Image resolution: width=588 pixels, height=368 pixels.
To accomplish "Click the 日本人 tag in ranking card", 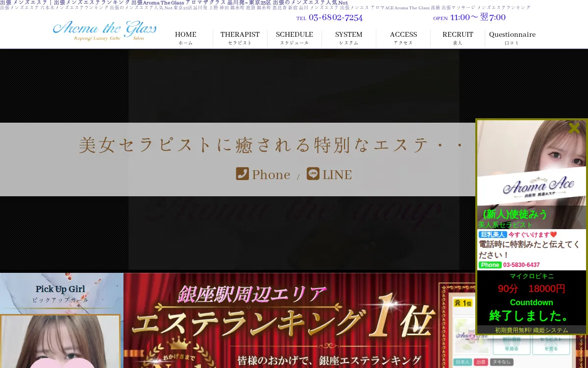I will pyautogui.click(x=463, y=362).
